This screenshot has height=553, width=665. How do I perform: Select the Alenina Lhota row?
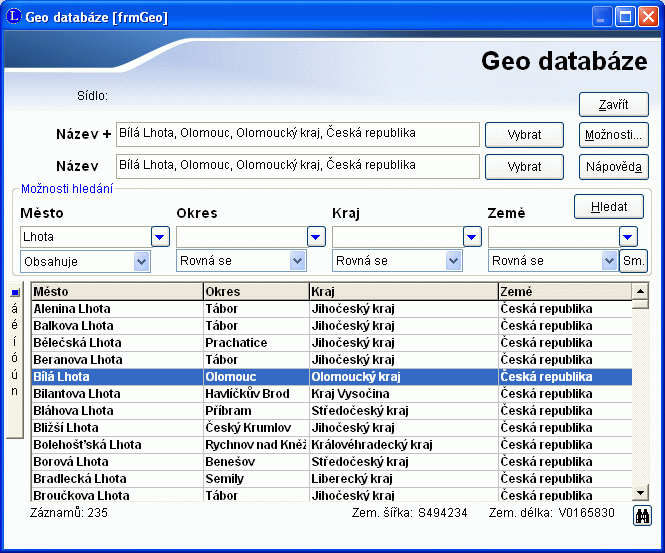tap(332, 309)
